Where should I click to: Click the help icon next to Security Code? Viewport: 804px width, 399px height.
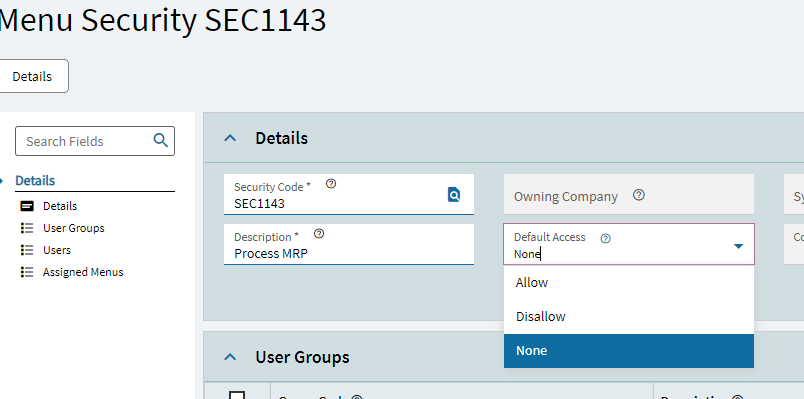(x=331, y=184)
